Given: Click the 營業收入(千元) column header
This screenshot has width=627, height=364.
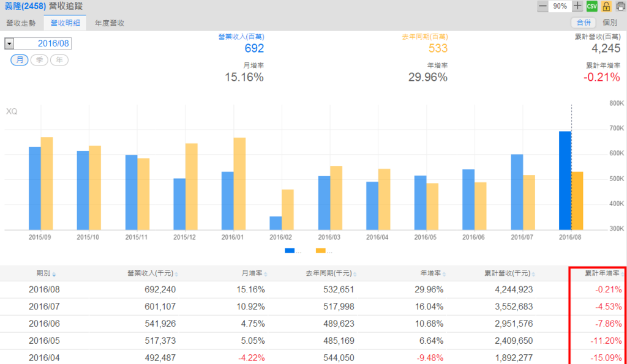Looking at the screenshot, I should 151,273.
